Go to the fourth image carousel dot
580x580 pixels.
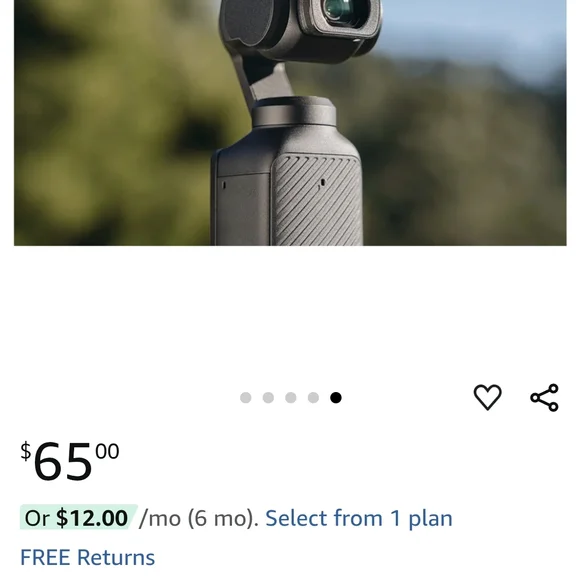pos(313,398)
